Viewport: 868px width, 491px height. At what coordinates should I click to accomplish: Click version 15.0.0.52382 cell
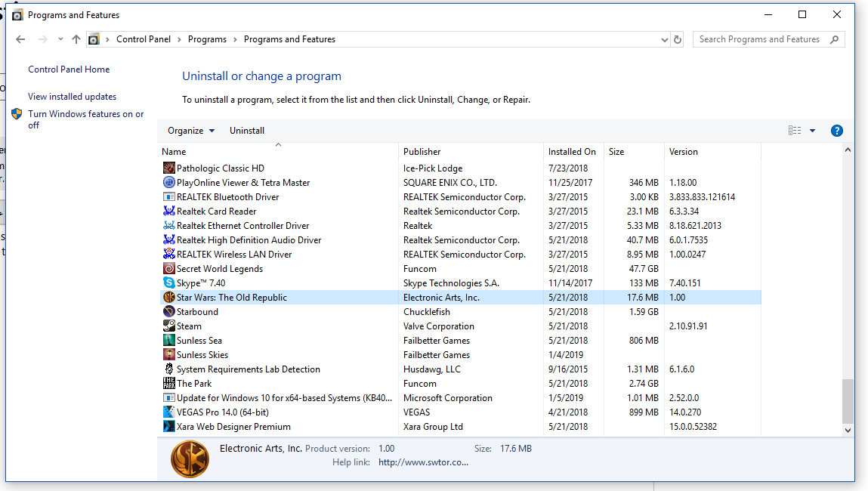[x=693, y=426]
